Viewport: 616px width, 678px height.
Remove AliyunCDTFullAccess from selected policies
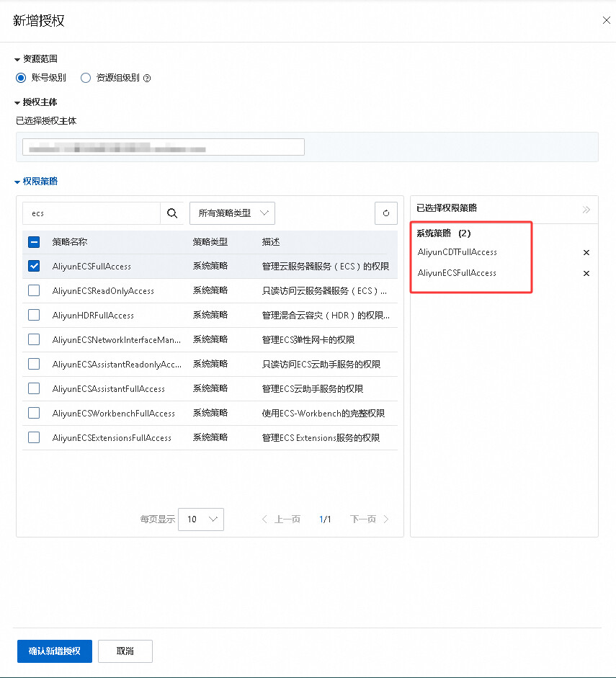586,252
